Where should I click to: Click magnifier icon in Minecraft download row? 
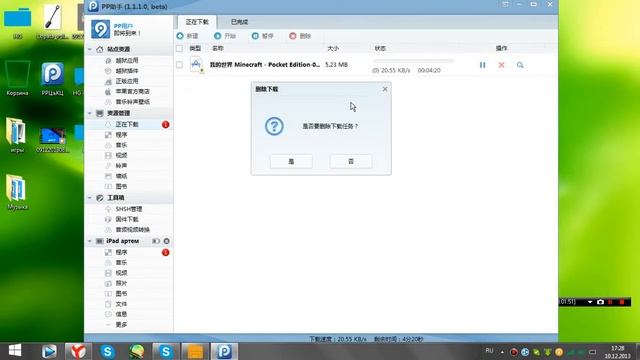pyautogui.click(x=520, y=65)
